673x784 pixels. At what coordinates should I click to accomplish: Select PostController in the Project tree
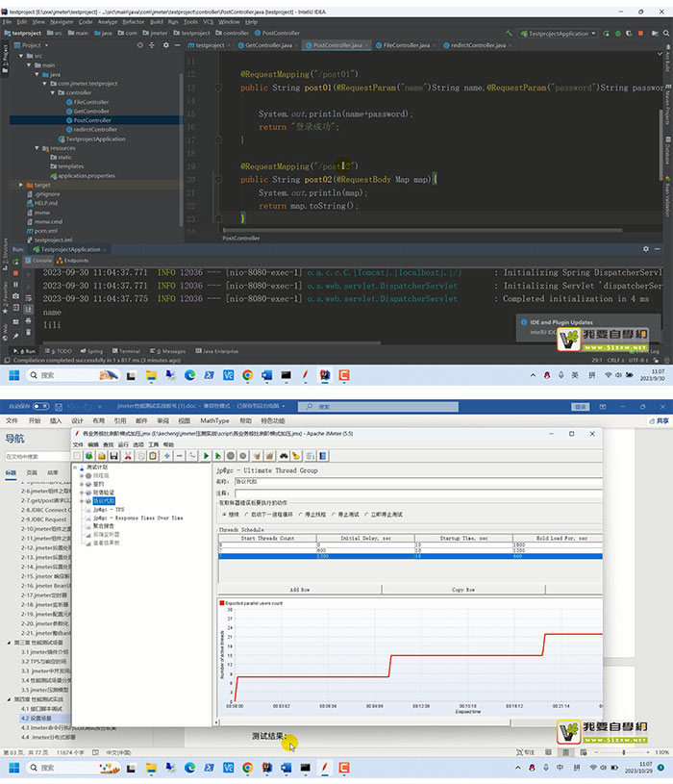click(92, 120)
